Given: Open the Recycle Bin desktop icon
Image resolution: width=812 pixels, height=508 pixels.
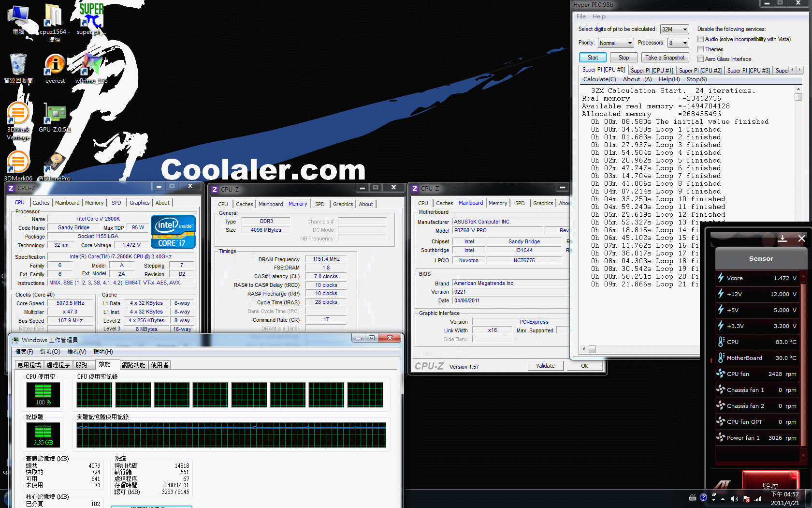Looking at the screenshot, I should pos(18,68).
